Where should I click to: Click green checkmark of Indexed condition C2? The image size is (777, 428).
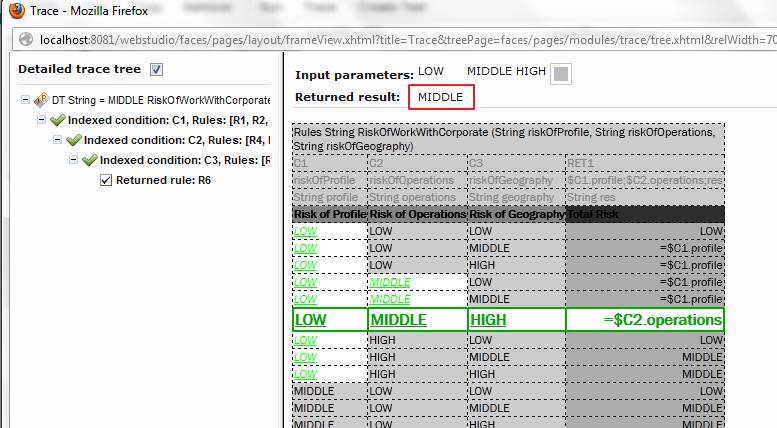pyautogui.click(x=74, y=140)
